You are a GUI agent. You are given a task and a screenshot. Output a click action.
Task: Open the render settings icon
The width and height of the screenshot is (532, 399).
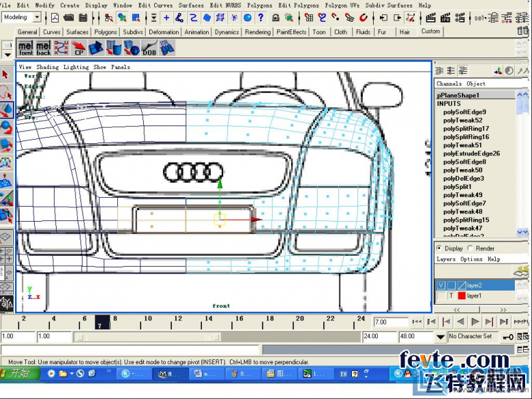460,18
